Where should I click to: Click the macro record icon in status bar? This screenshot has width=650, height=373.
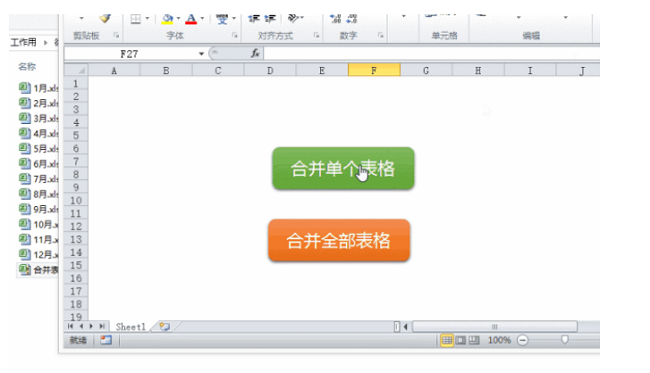[106, 340]
